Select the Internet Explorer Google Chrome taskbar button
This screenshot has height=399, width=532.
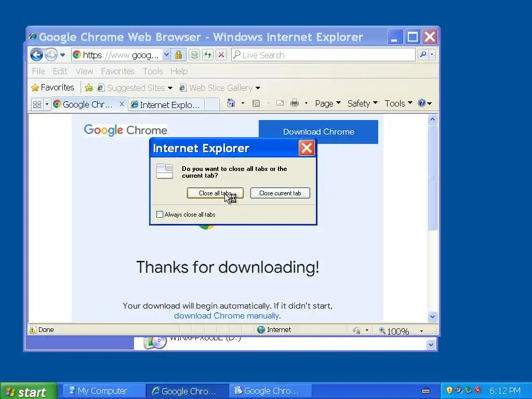187,391
